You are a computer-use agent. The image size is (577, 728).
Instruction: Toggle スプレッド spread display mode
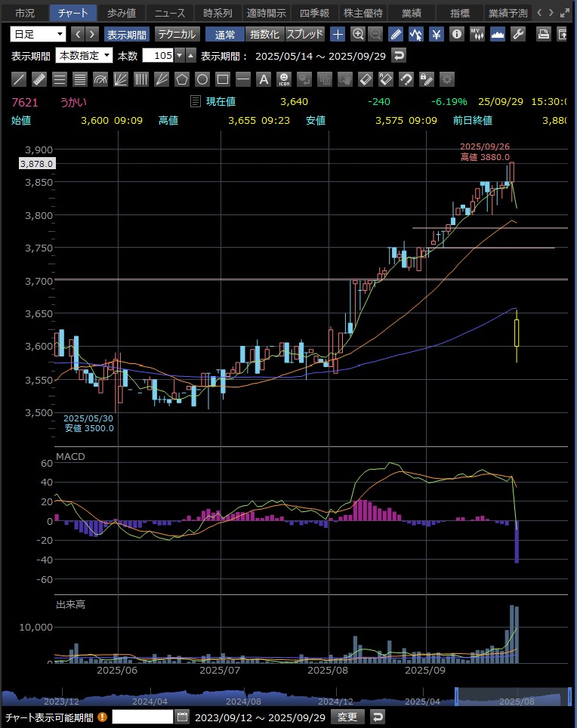pos(305,34)
